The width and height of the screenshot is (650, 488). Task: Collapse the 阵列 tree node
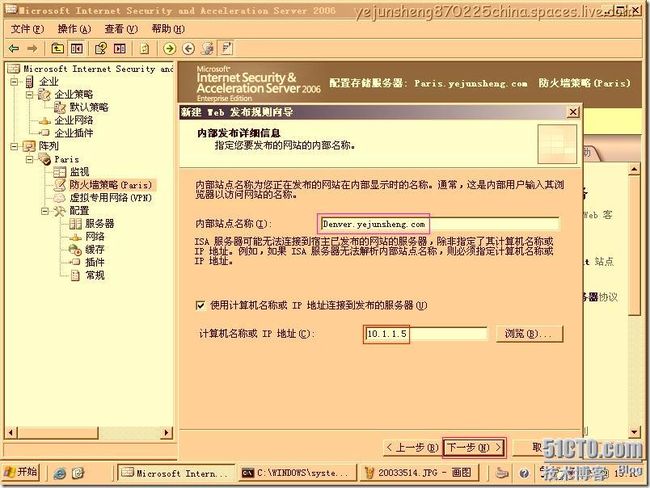point(14,146)
